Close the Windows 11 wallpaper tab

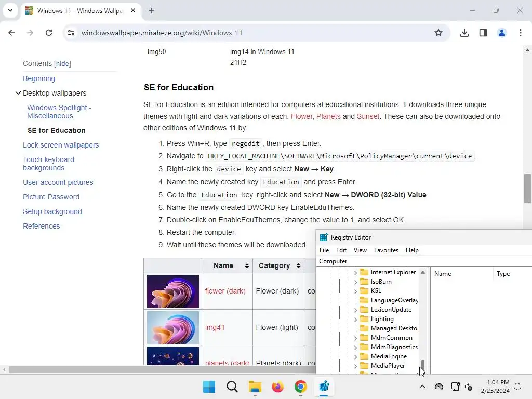point(133,10)
